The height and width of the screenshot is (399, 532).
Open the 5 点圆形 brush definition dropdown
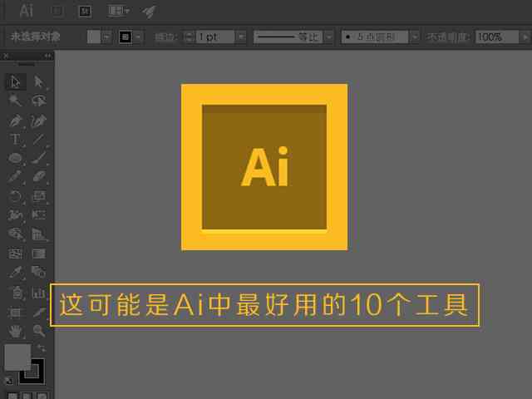pyautogui.click(x=415, y=37)
